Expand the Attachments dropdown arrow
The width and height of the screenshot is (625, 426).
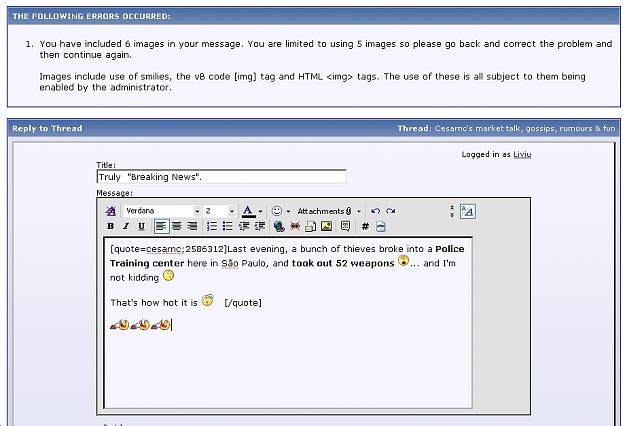[x=359, y=211]
